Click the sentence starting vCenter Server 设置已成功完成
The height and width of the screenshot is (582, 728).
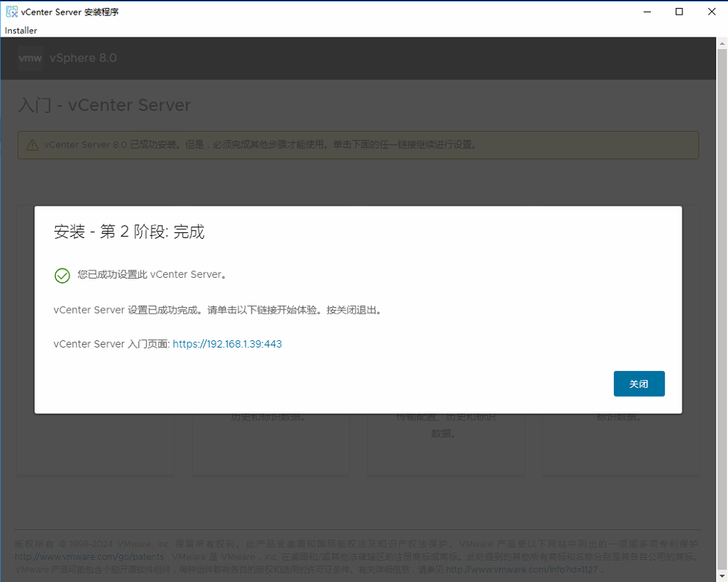coord(218,310)
